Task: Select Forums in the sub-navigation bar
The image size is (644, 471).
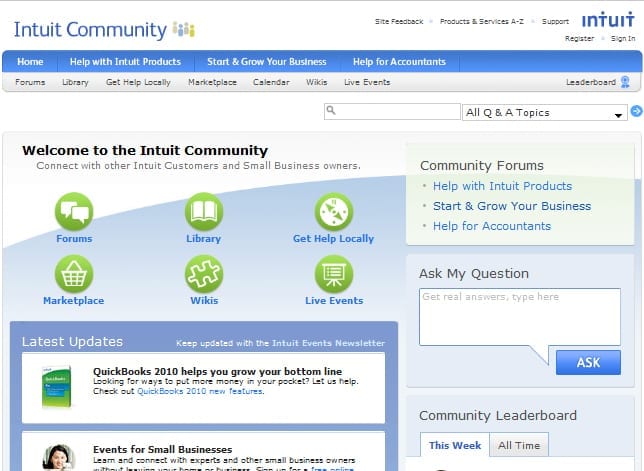Action: click(x=30, y=82)
